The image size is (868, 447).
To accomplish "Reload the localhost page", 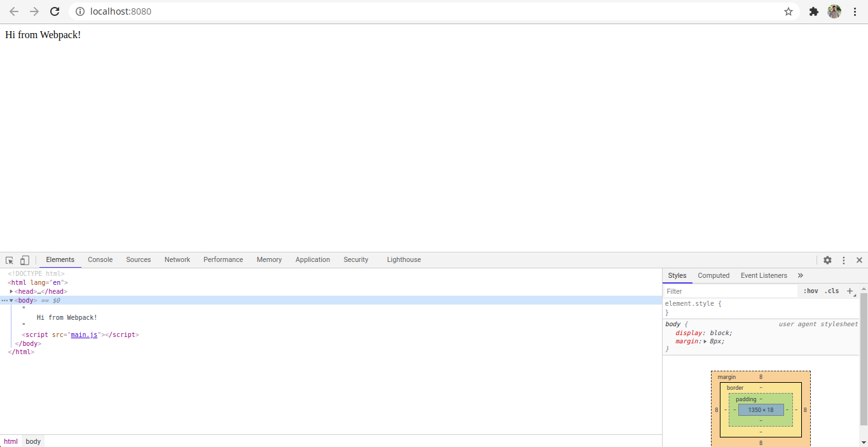I will coord(55,11).
